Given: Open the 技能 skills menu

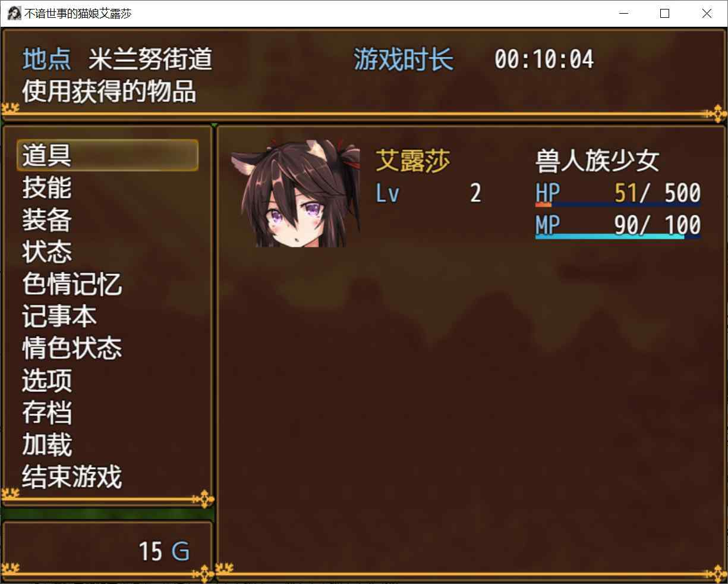Looking at the screenshot, I should (x=47, y=188).
